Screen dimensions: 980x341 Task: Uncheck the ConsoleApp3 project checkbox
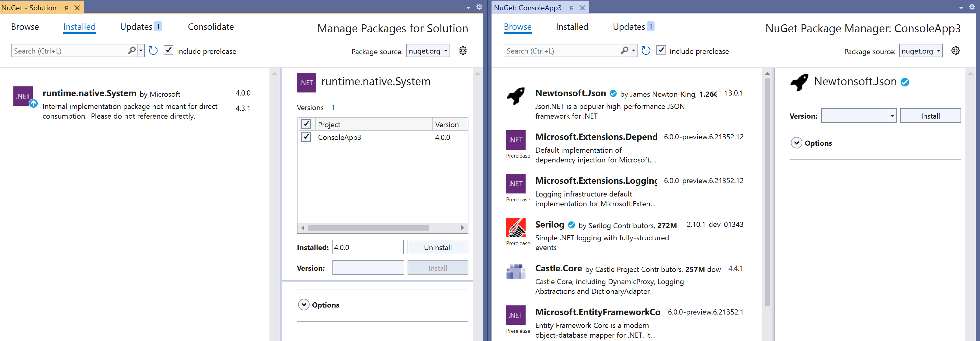(306, 137)
